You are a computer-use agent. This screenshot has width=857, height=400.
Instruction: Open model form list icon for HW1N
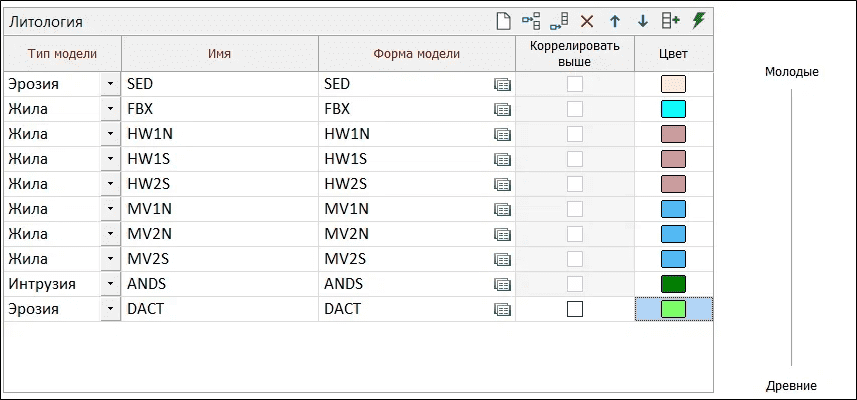click(502, 134)
